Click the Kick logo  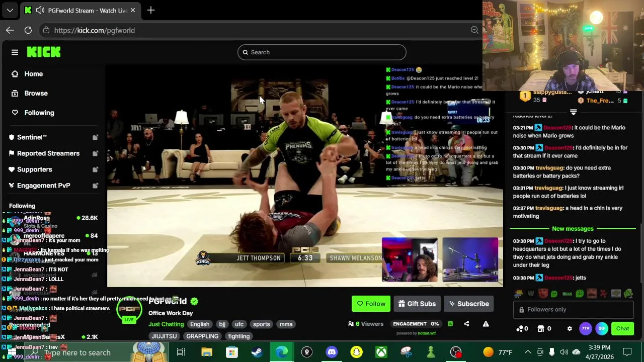pyautogui.click(x=44, y=52)
